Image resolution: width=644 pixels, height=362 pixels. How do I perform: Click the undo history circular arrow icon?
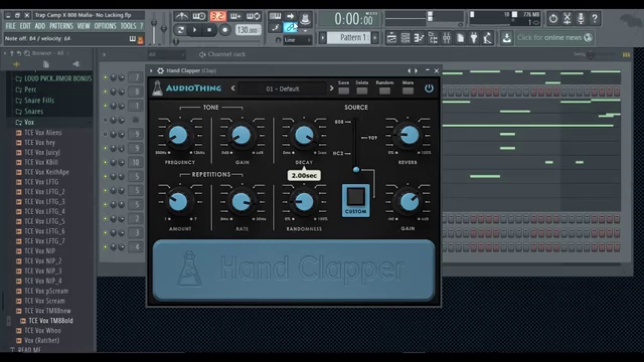pyautogui.click(x=553, y=19)
